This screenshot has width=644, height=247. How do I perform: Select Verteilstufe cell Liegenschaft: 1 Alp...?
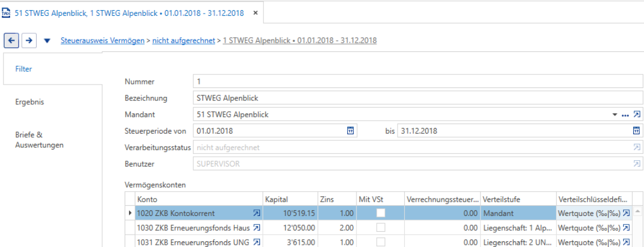click(519, 228)
